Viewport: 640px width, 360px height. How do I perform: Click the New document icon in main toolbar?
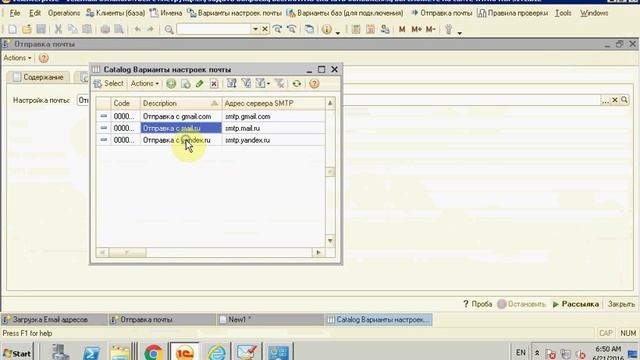pos(12,29)
